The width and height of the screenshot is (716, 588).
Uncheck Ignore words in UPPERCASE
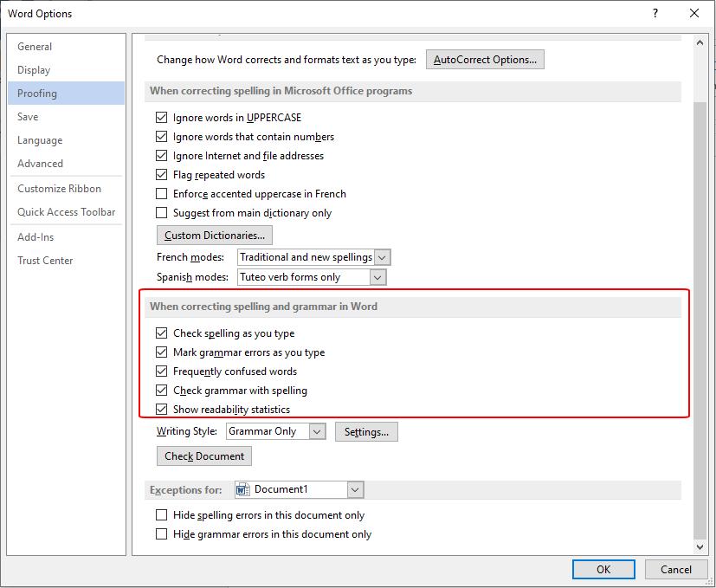[x=162, y=118]
